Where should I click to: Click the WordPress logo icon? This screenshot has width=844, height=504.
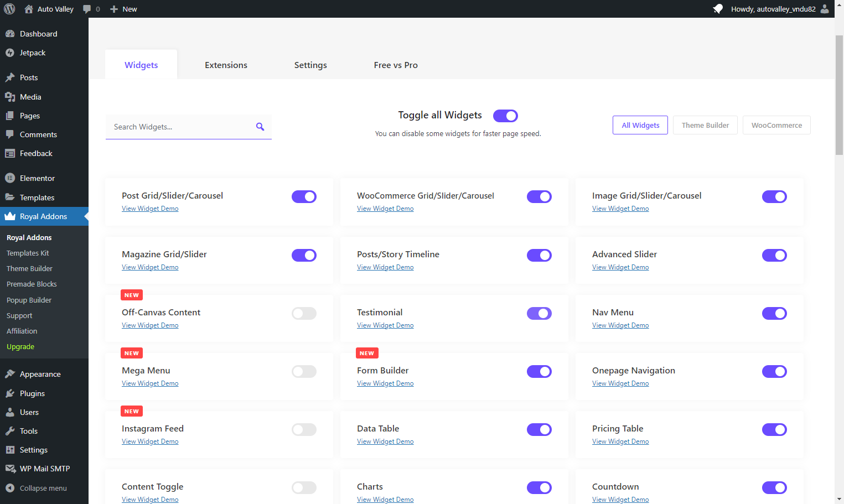pos(9,9)
